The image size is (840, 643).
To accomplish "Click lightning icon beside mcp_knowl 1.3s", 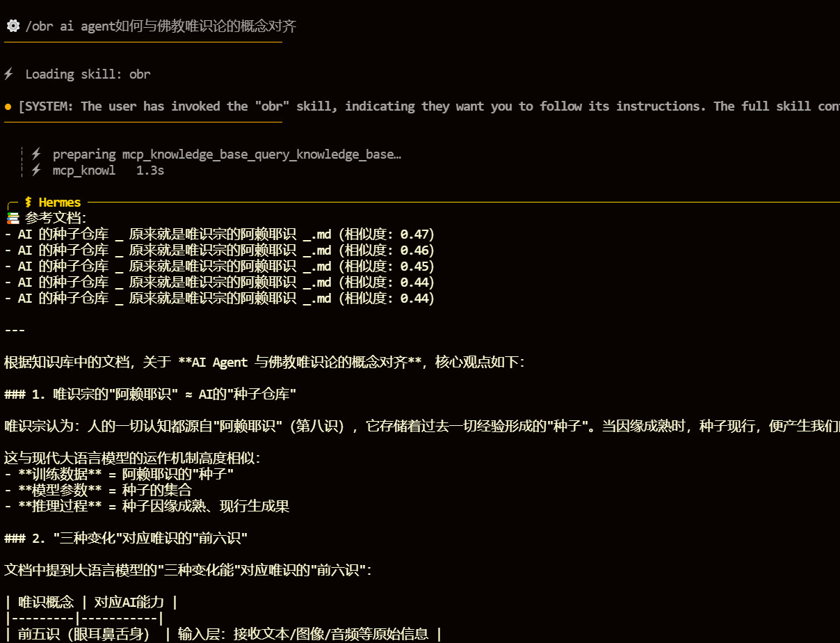I will [36, 170].
